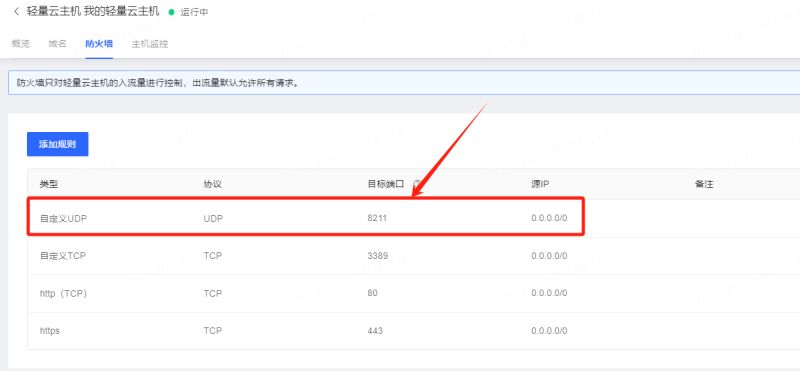Image resolution: width=800 pixels, height=371 pixels.
Task: Switch to the 域名 tab
Action: (x=57, y=44)
